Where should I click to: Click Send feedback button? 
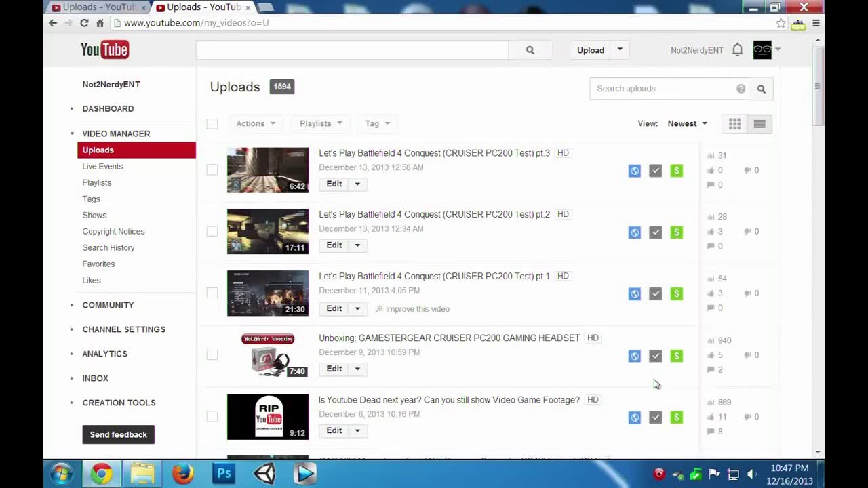point(119,435)
